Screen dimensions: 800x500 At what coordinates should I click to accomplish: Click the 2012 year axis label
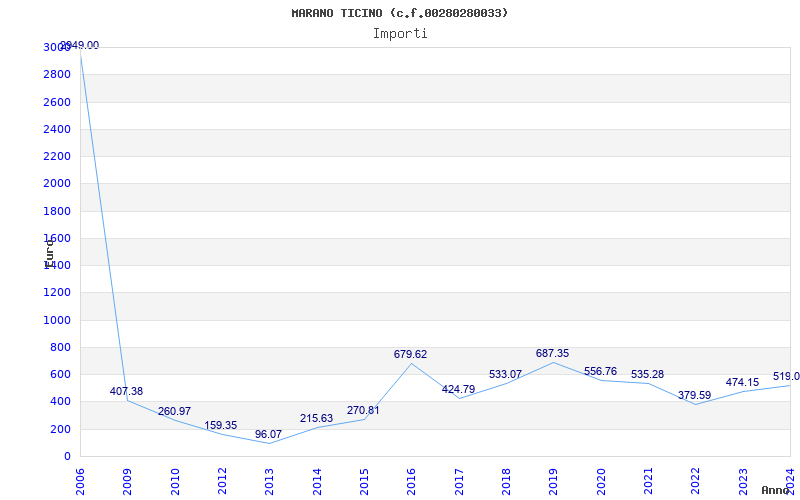[x=222, y=482]
